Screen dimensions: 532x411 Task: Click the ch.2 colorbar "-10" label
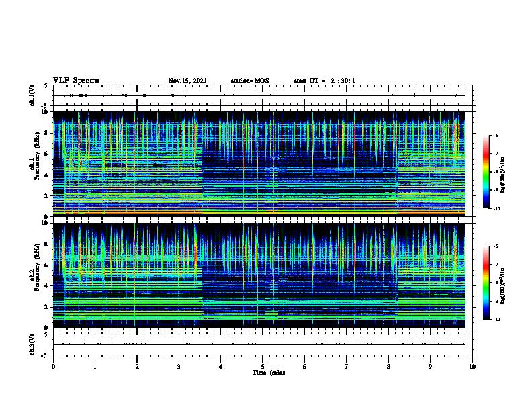[496, 320]
